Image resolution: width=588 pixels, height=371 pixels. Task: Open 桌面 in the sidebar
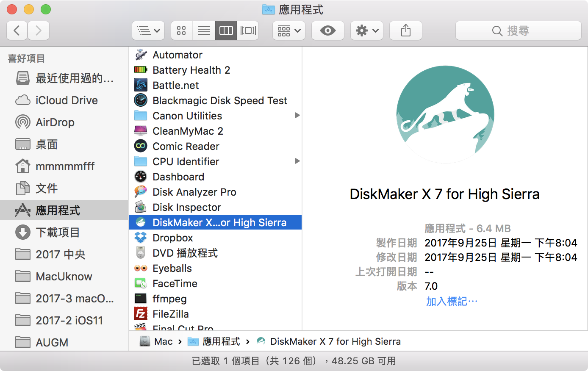tap(64, 144)
